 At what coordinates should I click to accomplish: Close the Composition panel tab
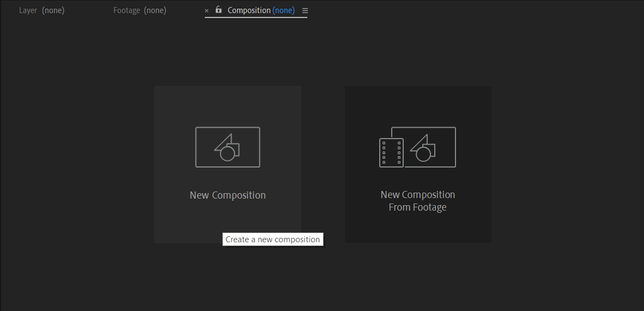tap(206, 11)
